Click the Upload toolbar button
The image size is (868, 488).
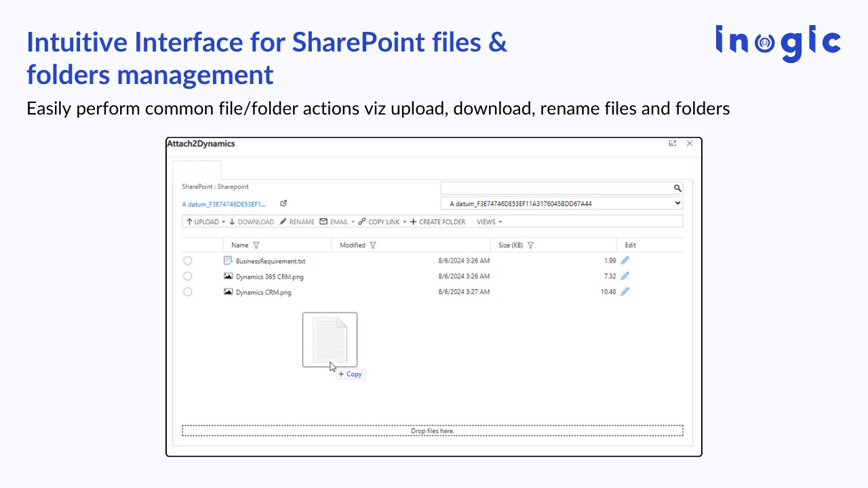point(202,222)
